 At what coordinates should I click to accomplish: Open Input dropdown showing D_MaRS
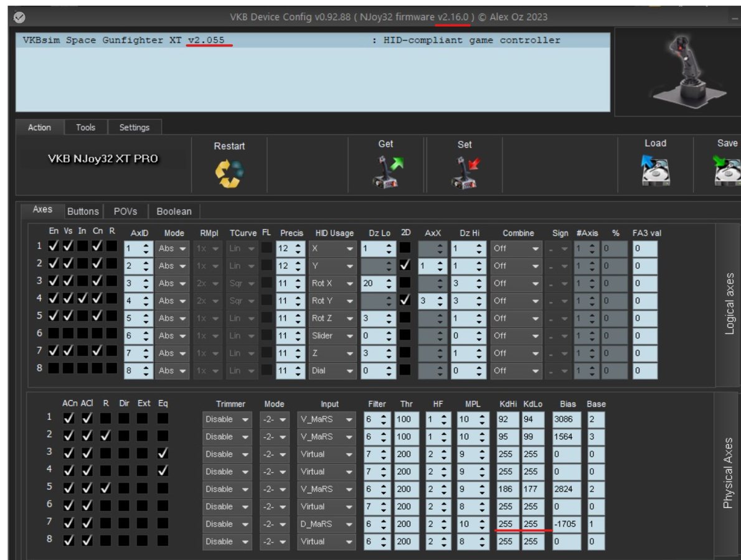326,524
